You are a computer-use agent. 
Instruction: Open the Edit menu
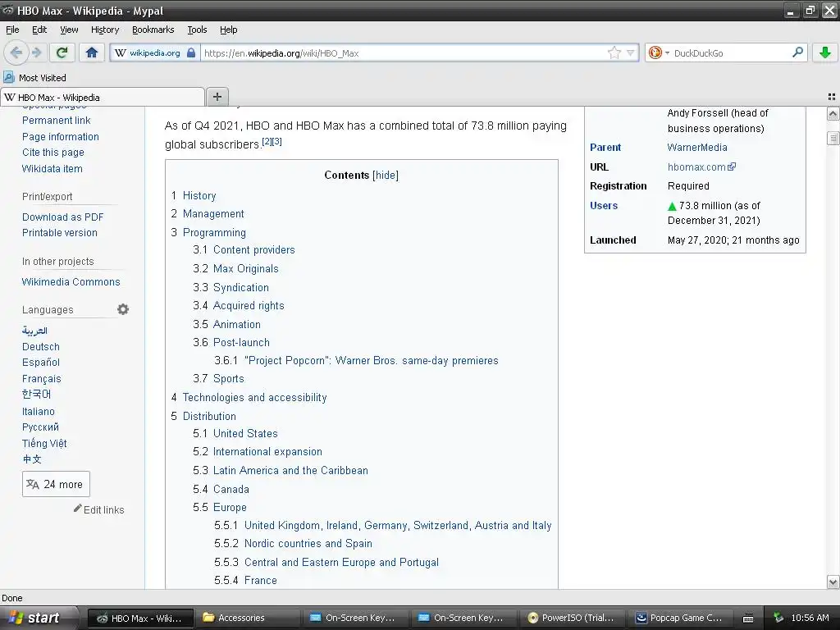[x=39, y=30]
